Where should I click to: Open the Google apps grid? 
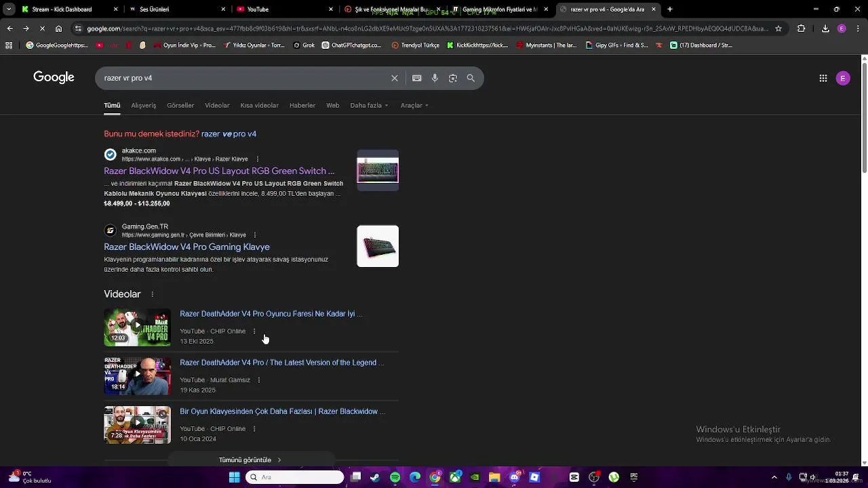click(823, 78)
